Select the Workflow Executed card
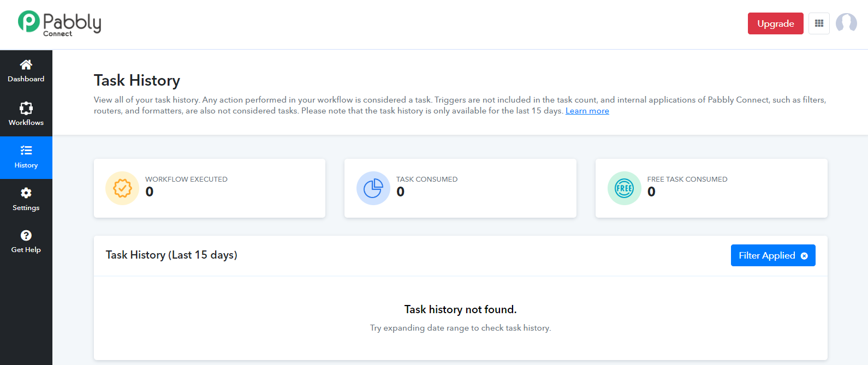Screen dimensions: 868x365 [210, 188]
